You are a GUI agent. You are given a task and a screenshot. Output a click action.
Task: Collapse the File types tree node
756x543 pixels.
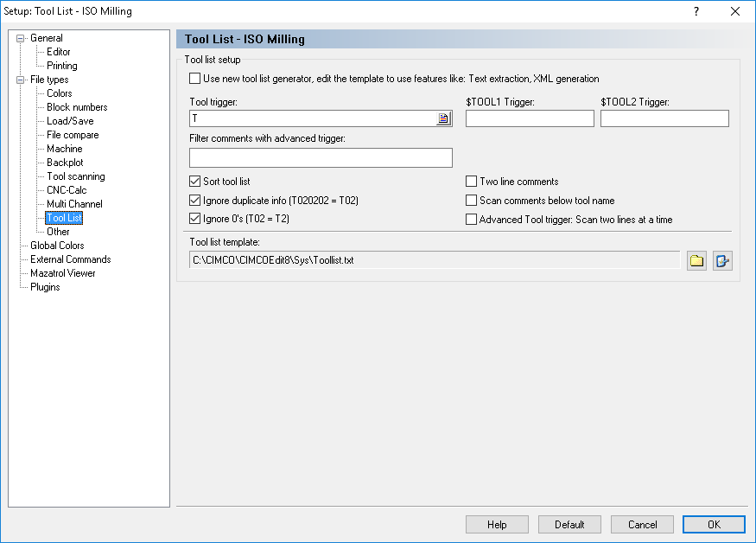pyautogui.click(x=20, y=80)
